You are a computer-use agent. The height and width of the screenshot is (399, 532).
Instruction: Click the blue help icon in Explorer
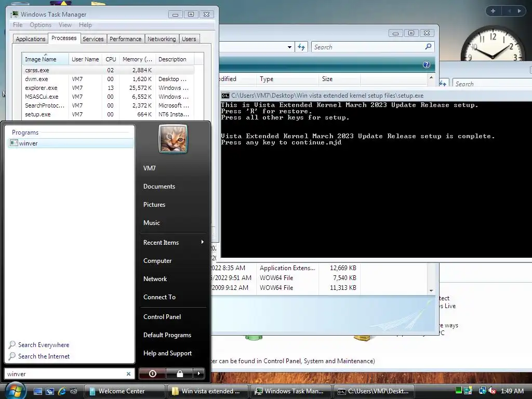tap(427, 64)
